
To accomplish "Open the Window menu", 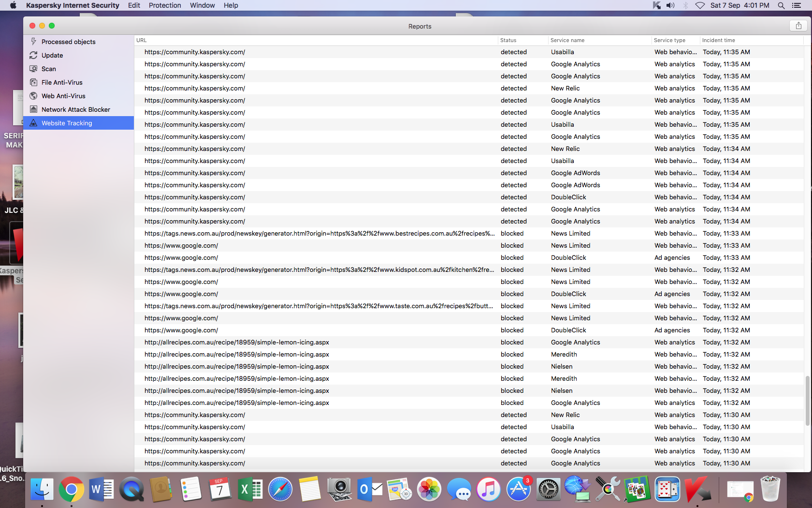I will pyautogui.click(x=202, y=5).
